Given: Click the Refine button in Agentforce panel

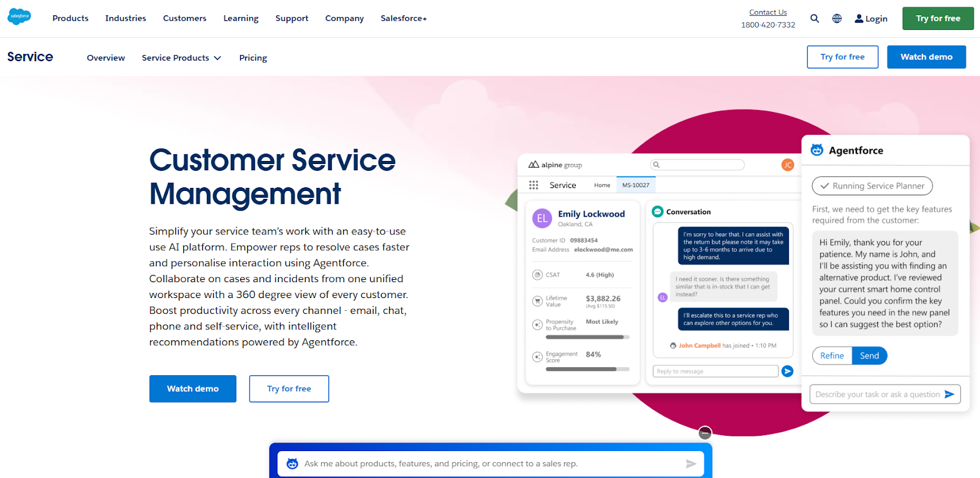Looking at the screenshot, I should click(x=832, y=356).
